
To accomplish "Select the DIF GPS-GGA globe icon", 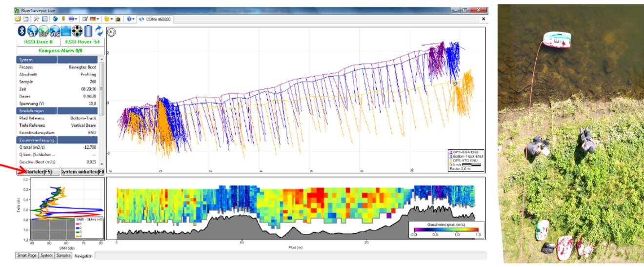I will [44, 32].
